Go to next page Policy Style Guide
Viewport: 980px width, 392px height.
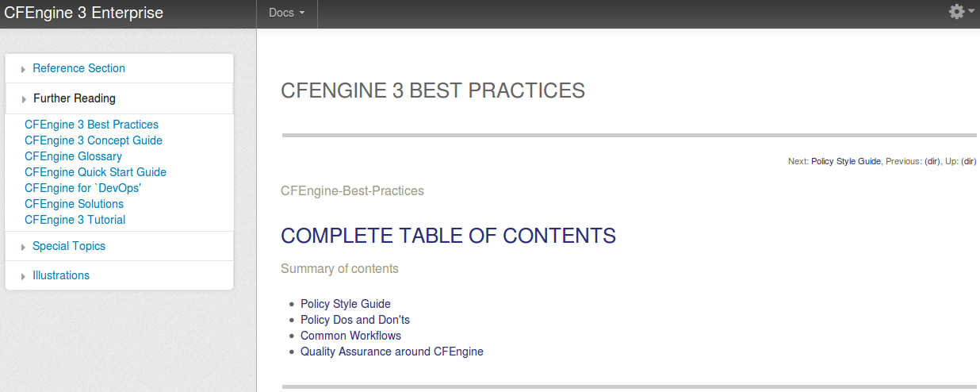tap(846, 161)
